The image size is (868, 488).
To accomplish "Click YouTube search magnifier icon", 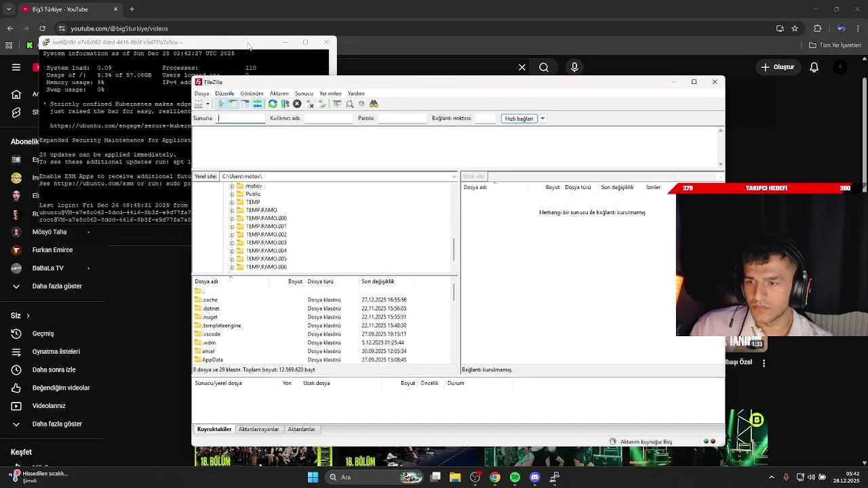I will [x=544, y=67].
